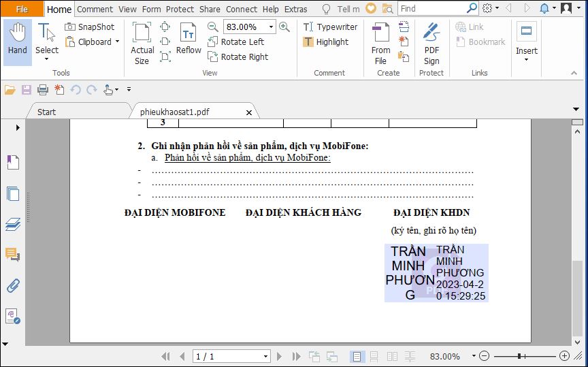588x367 pixels.
Task: Enable single page view mode
Action: pos(357,356)
